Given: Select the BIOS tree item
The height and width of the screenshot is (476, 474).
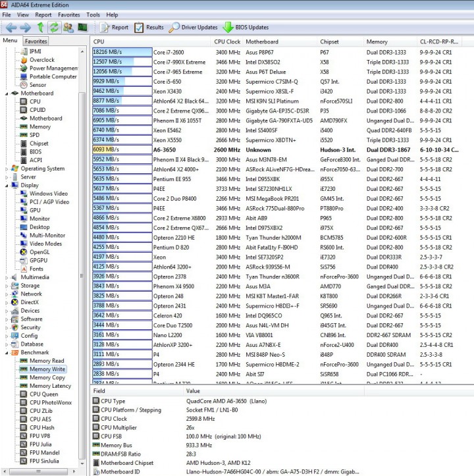Looking at the screenshot, I should (36, 152).
